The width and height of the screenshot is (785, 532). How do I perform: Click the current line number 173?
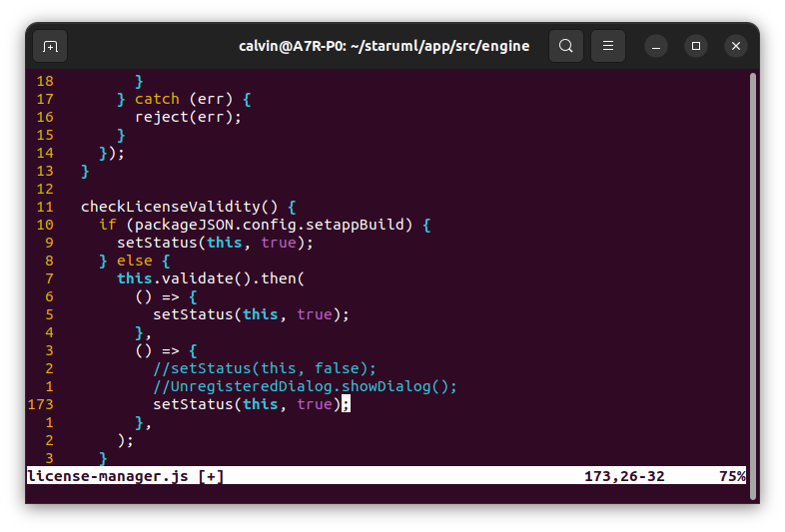pos(41,404)
